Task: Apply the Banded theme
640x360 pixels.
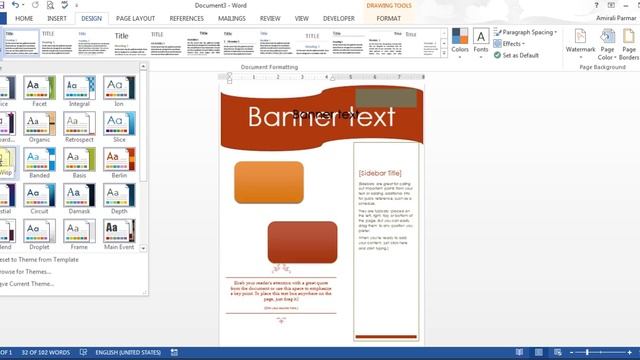Action: [39, 163]
